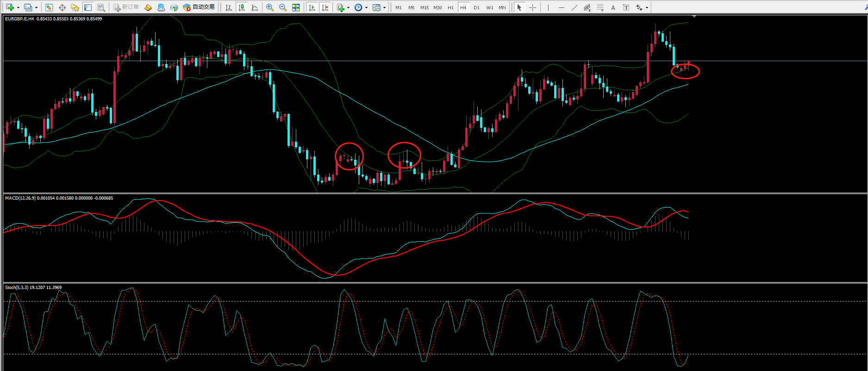Screen dimensions: 868x371
Task: Click the zoom out magnifier icon
Action: point(283,7)
